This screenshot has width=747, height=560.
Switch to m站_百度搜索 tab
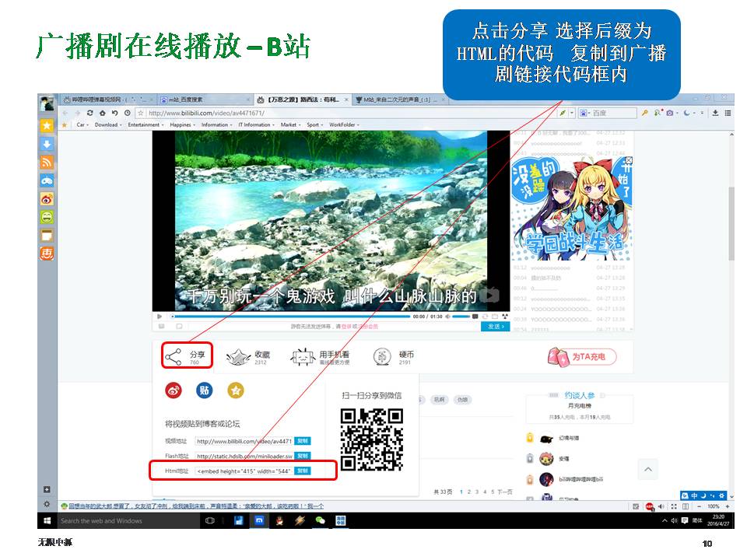click(205, 100)
